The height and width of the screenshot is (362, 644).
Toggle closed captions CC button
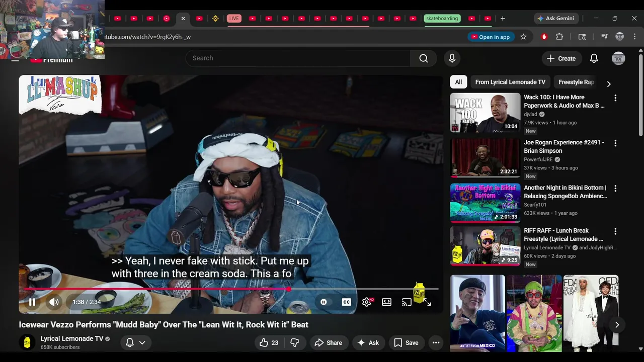[x=346, y=302]
